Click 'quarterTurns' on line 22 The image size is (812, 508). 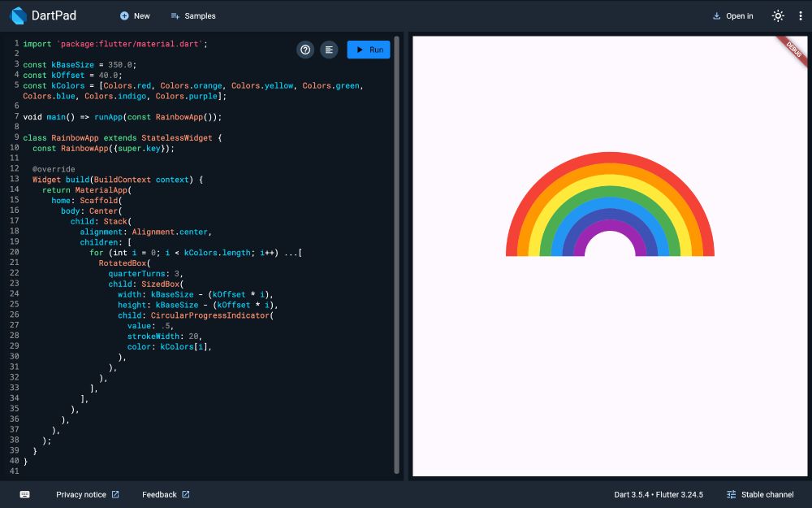tap(136, 274)
